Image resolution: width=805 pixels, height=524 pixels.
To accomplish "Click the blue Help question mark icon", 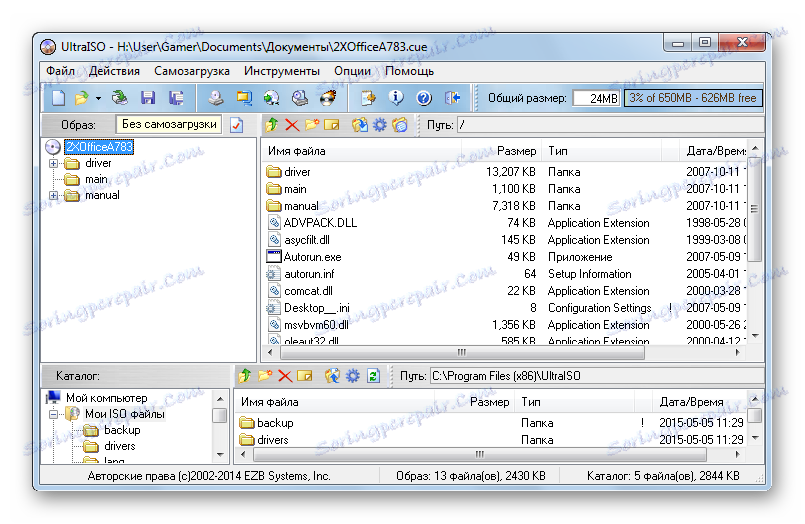I will [424, 98].
